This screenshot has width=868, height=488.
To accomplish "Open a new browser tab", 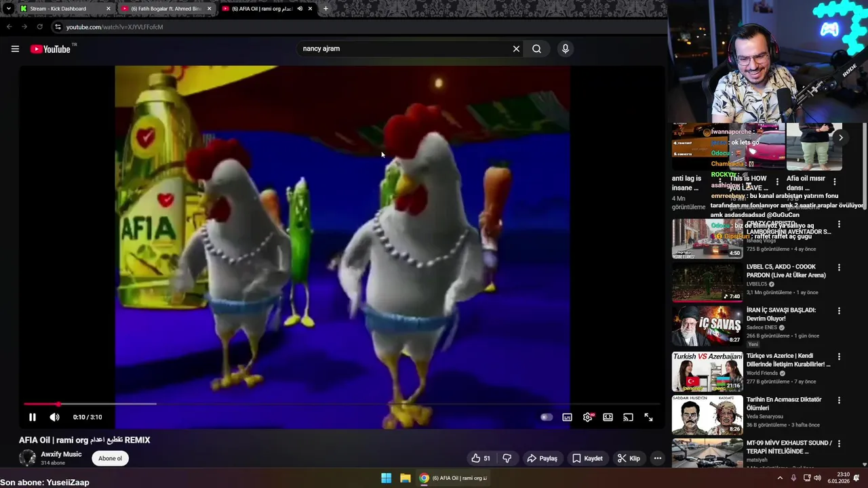I will [x=325, y=9].
